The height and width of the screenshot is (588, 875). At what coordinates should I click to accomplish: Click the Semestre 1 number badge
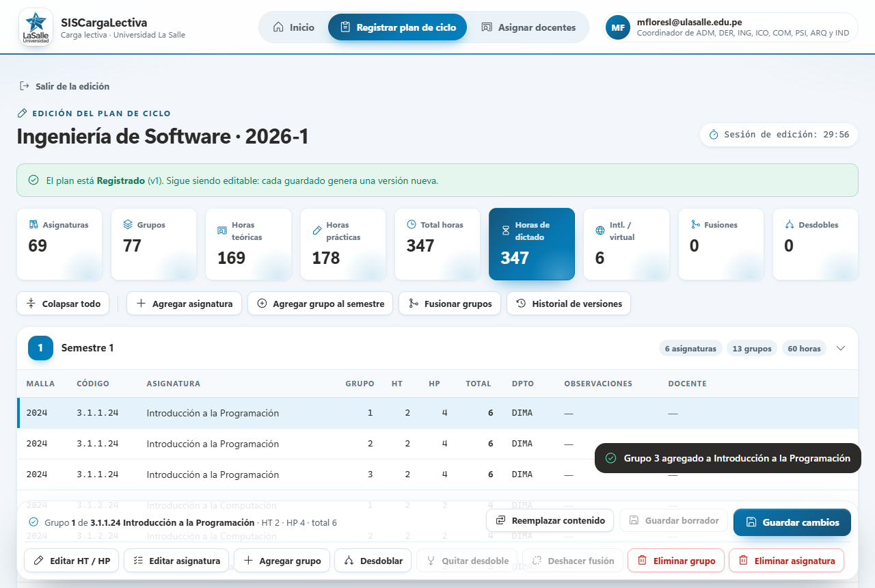[40, 348]
